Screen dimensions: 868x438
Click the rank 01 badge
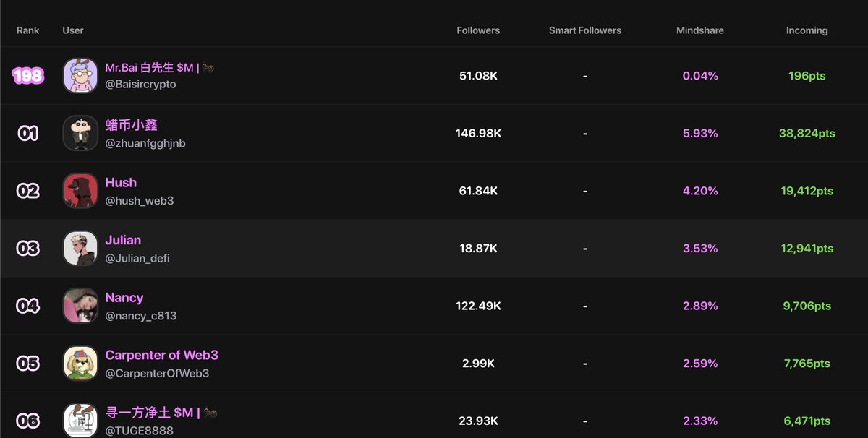pos(27,133)
